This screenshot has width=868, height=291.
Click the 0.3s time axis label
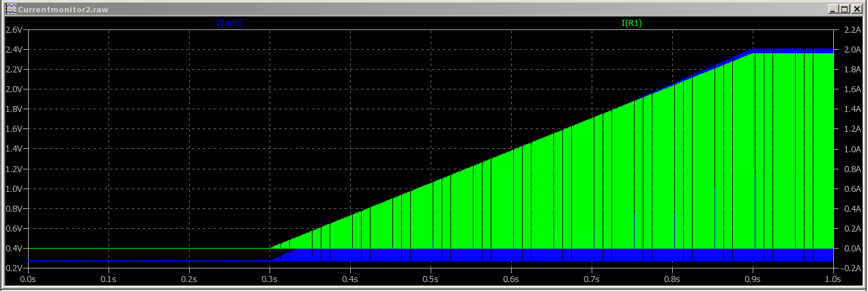tap(270, 279)
